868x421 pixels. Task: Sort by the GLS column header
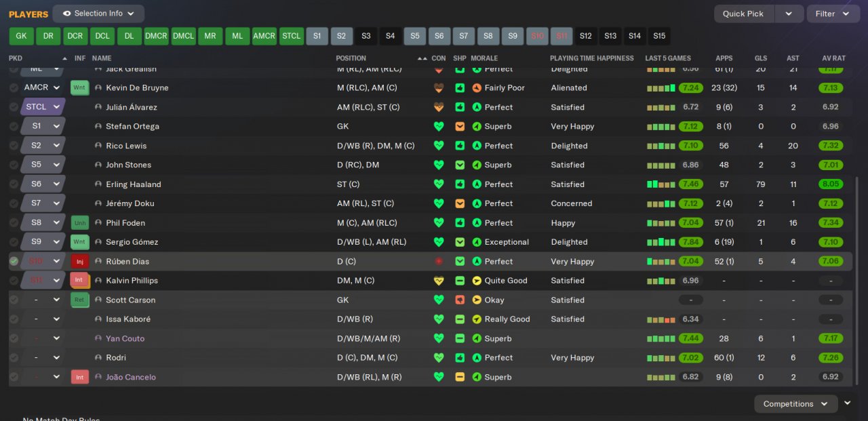[761, 58]
